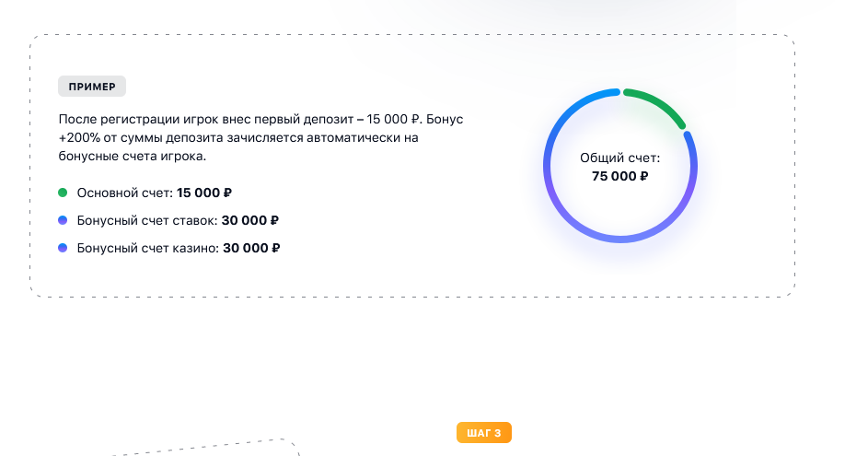Click the 75 000 ₽ total amount
The image size is (868, 456).
pyautogui.click(x=620, y=176)
